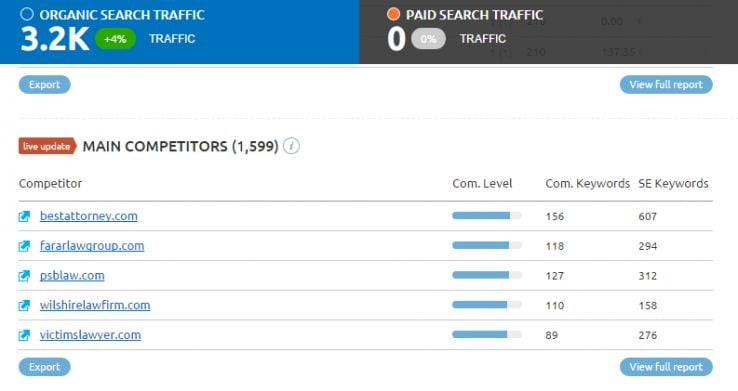The image size is (738, 391).
Task: View full report for main competitors
Action: click(x=666, y=367)
